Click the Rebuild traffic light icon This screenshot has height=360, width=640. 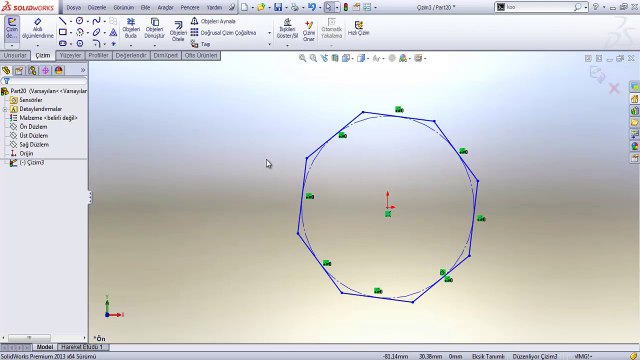tap(346, 7)
